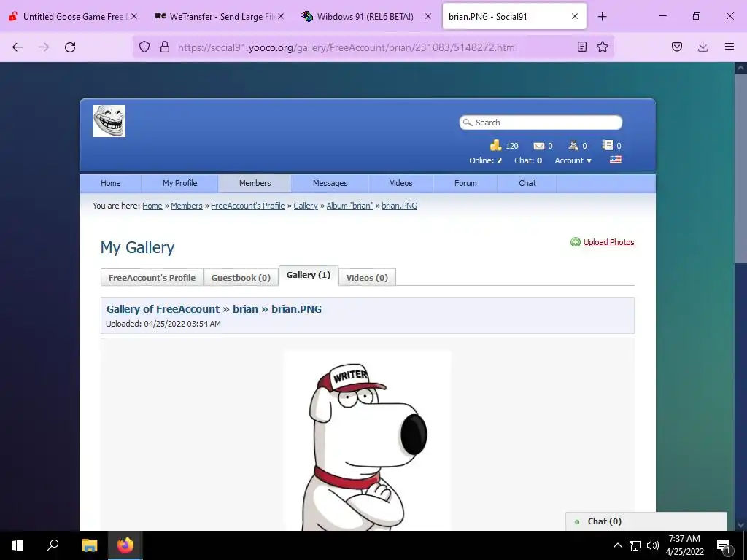Click the notebook notifications icon

coord(608,145)
